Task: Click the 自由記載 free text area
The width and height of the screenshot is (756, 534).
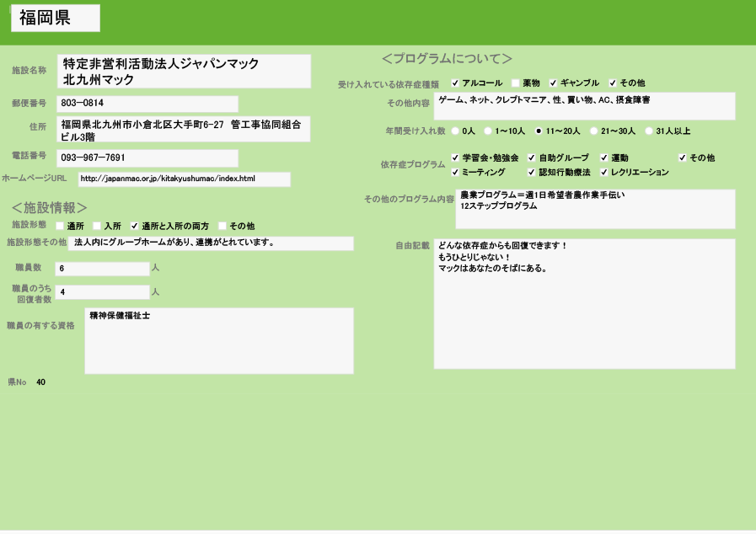Action: [584, 304]
